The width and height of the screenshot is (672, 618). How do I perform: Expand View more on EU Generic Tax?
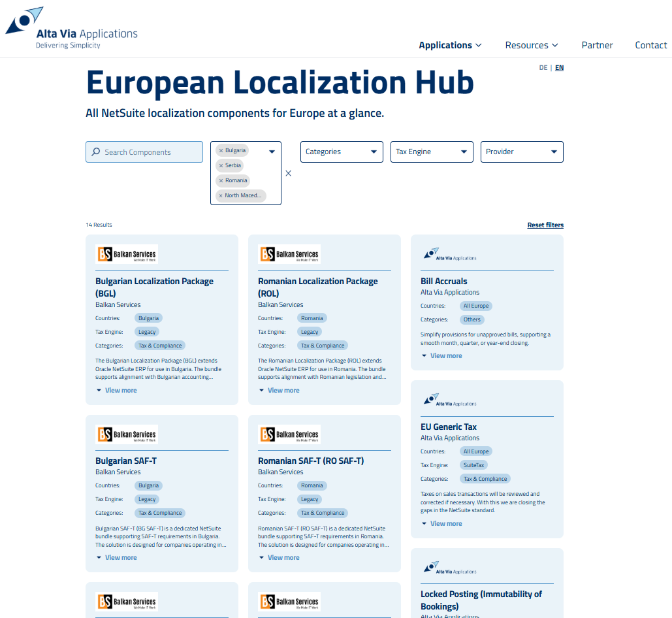click(x=442, y=524)
